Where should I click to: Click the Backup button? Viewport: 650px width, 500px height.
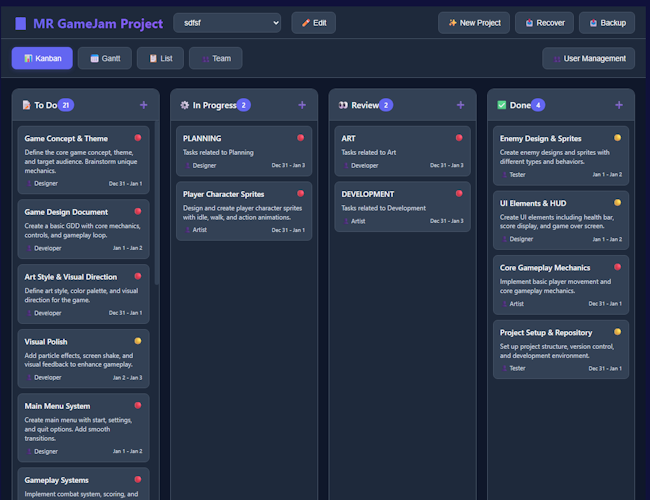pyautogui.click(x=607, y=23)
